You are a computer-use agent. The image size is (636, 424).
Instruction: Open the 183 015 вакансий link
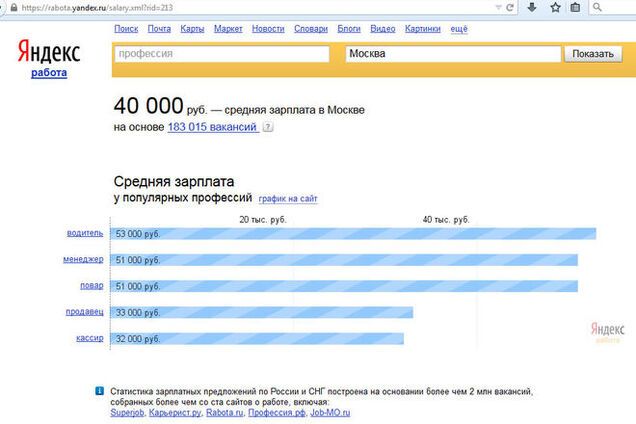point(213,127)
